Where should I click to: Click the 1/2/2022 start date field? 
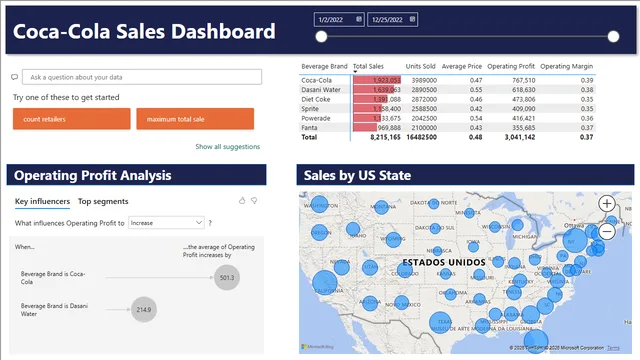[339, 19]
